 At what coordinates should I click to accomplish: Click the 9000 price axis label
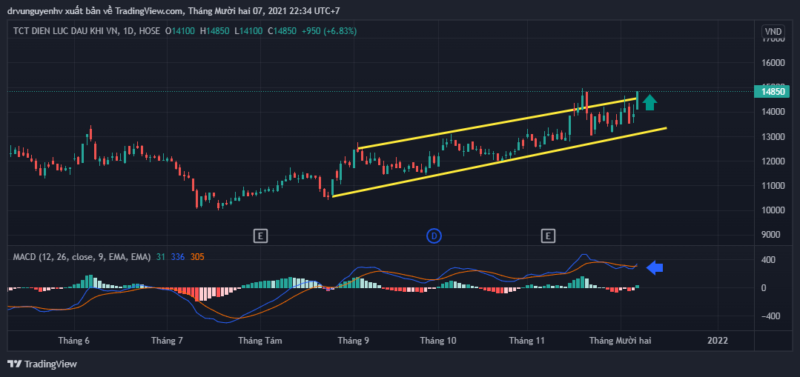[772, 235]
